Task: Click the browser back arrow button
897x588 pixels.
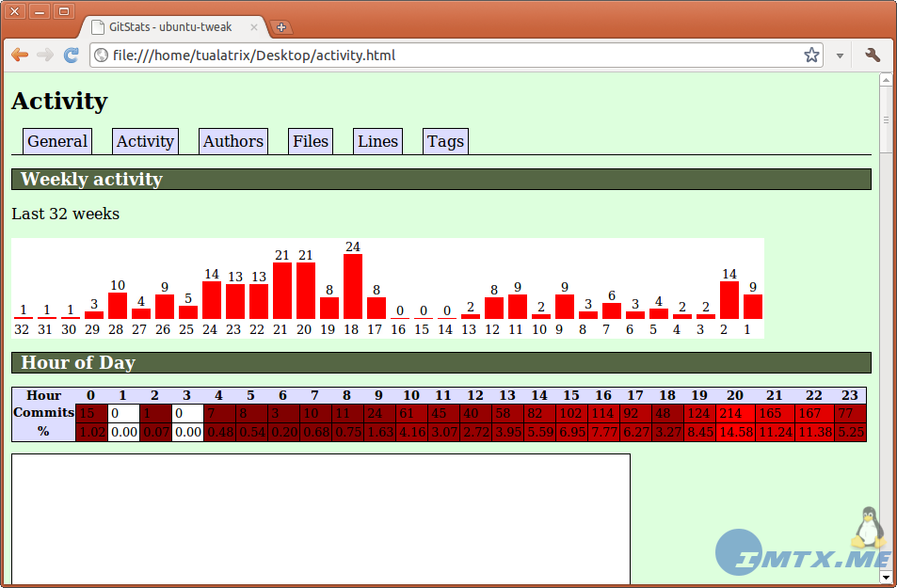Action: [20, 56]
